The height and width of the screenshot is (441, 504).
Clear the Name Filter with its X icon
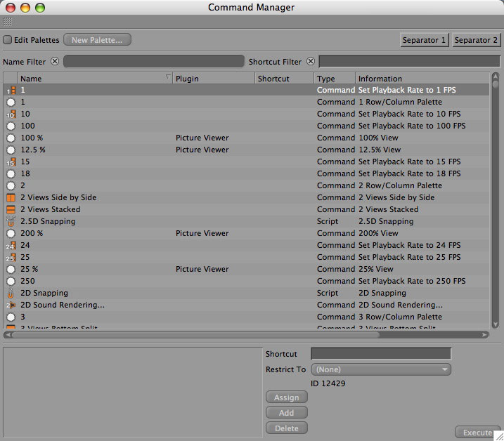(55, 62)
